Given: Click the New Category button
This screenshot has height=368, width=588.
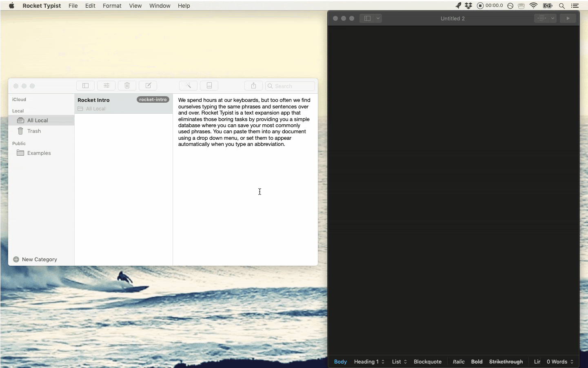Looking at the screenshot, I should [35, 259].
